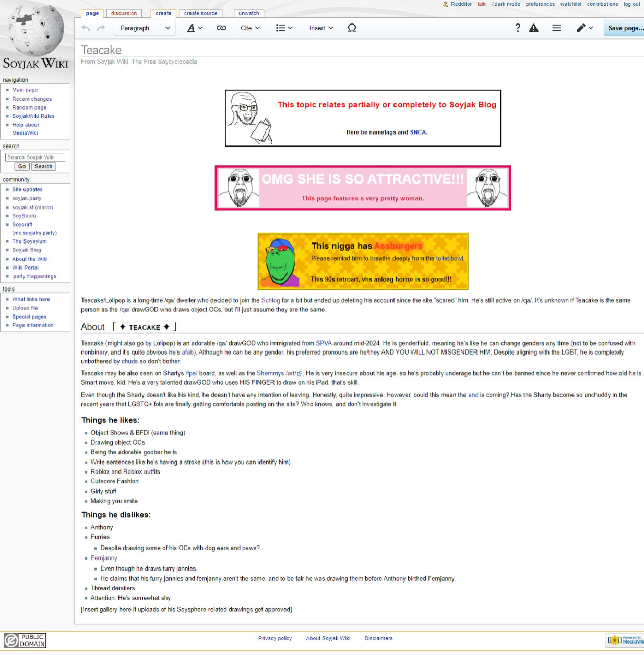
Task: Open About the Wiki link
Action: 30,259
